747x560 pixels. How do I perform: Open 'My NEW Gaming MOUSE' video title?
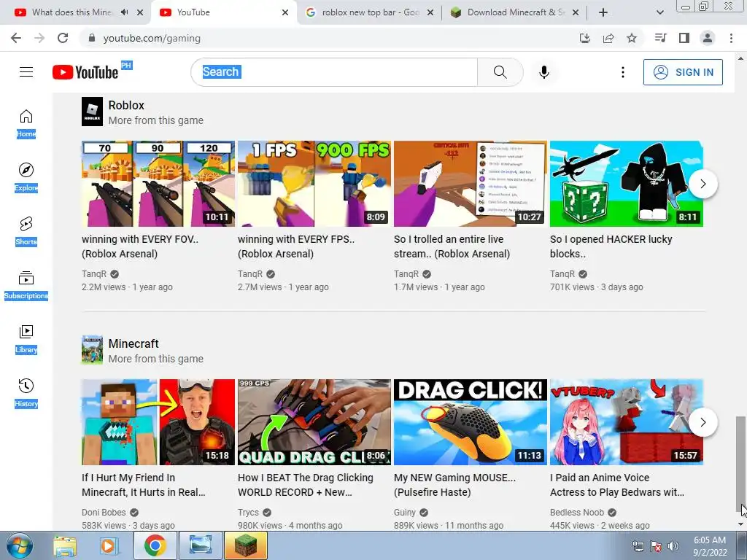[454, 485]
